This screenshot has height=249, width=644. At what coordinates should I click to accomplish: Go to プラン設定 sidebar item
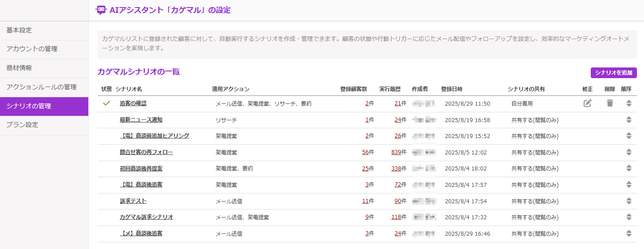pos(22,125)
